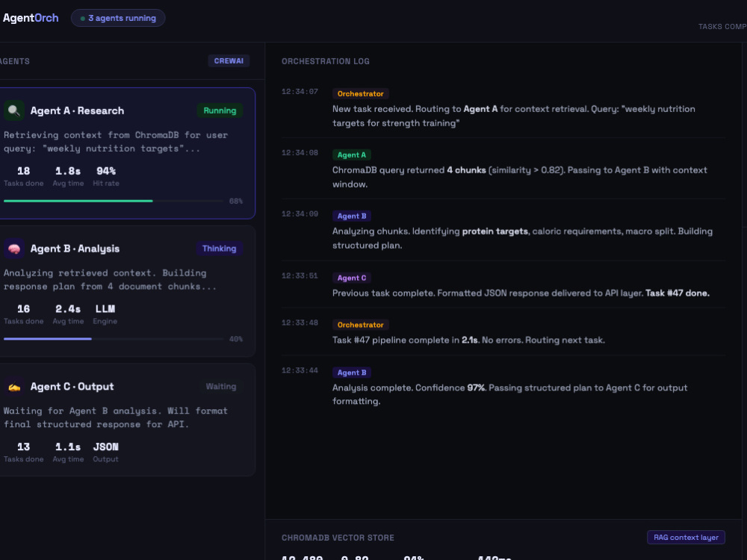Click the AGENTS panel heading
Viewport: 747px width, 560px height.
[x=14, y=61]
